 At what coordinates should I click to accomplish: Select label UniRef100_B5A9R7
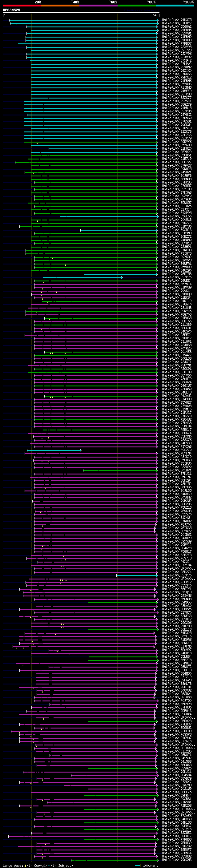(x=177, y=650)
